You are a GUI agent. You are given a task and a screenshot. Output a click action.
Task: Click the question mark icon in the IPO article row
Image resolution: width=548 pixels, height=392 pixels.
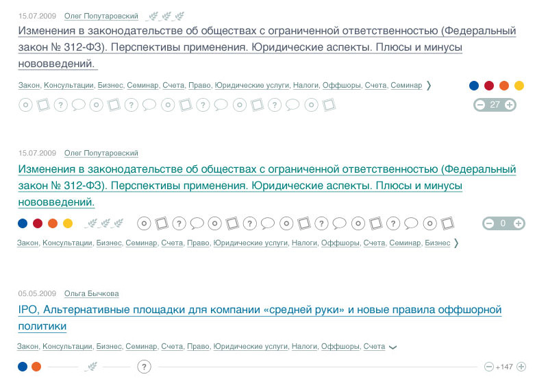[x=144, y=367]
